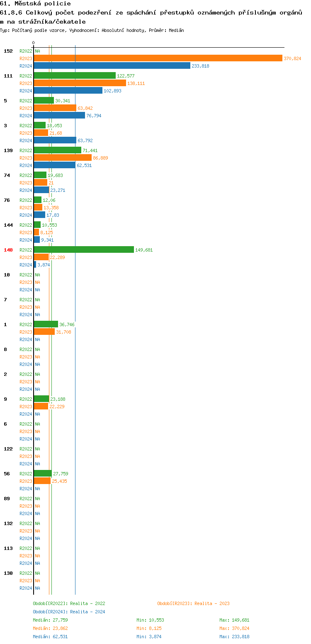
Task: Click the chart heading 61. Městská policie
Action: pyautogui.click(x=35, y=4)
